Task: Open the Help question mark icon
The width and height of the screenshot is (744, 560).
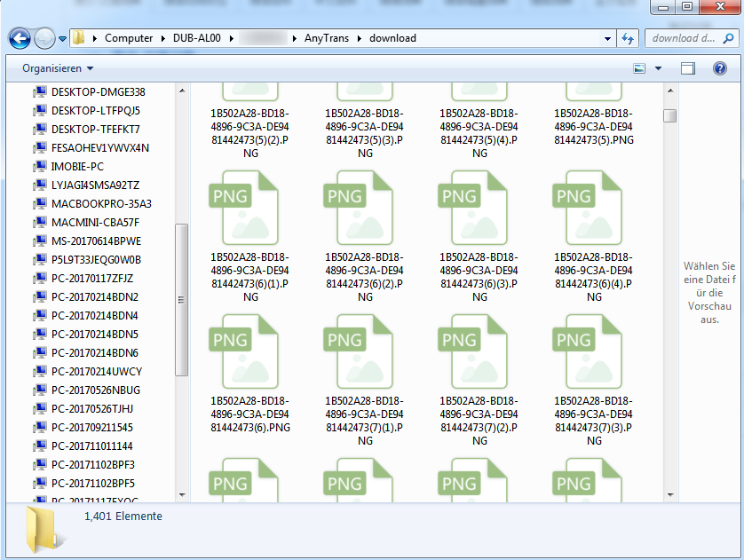Action: click(720, 68)
